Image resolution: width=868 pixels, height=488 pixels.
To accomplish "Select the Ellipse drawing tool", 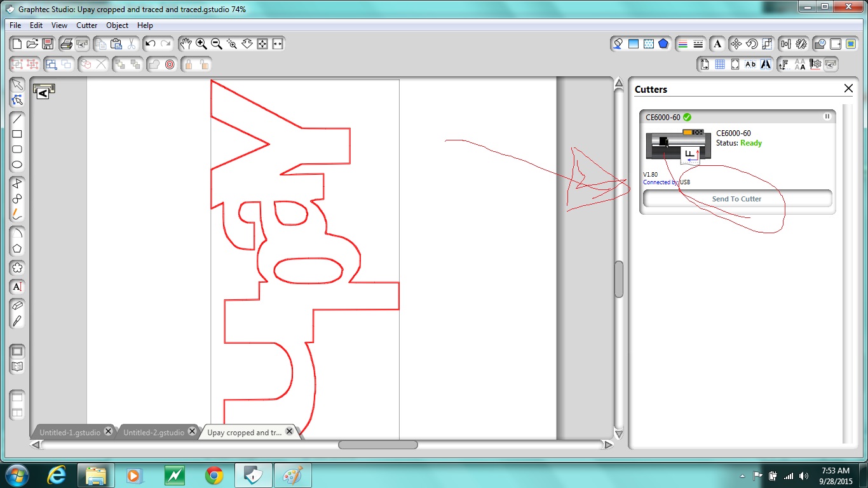I will point(17,165).
